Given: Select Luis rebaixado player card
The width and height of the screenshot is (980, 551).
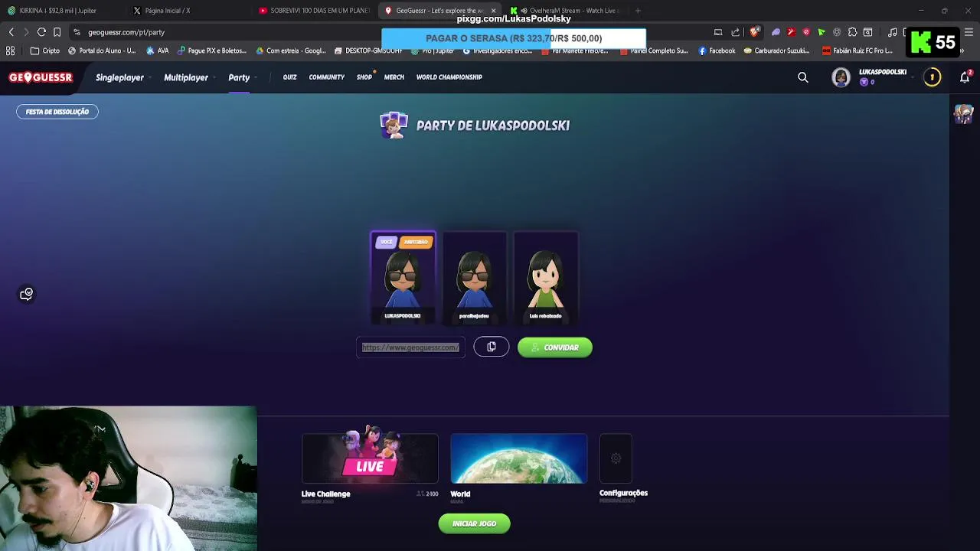Looking at the screenshot, I should [545, 277].
